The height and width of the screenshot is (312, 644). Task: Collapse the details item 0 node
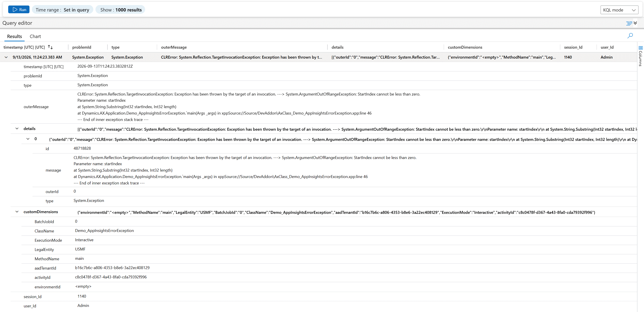click(x=28, y=139)
